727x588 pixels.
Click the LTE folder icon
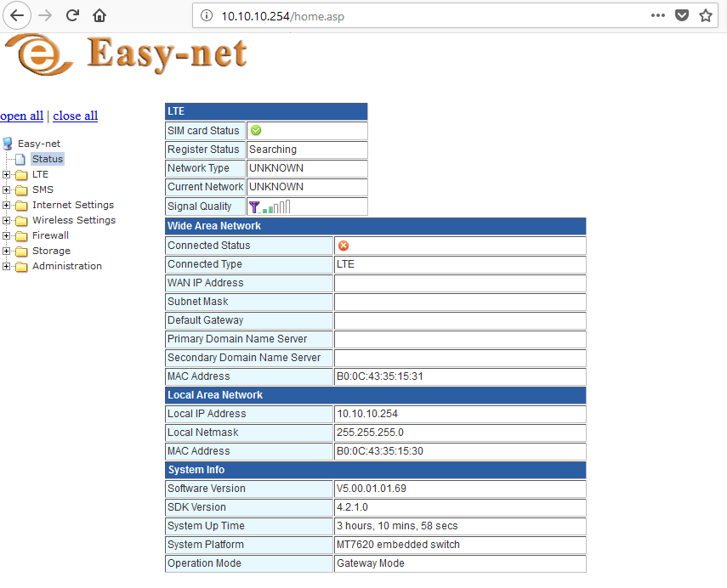21,175
